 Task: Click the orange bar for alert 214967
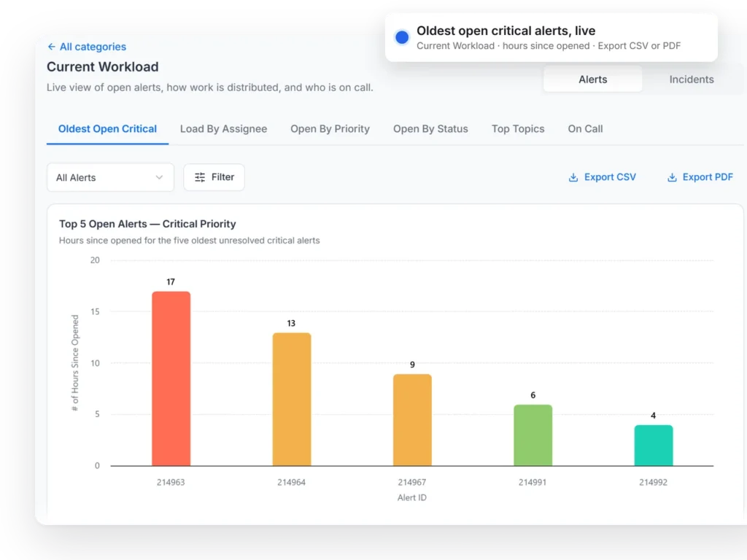[412, 420]
